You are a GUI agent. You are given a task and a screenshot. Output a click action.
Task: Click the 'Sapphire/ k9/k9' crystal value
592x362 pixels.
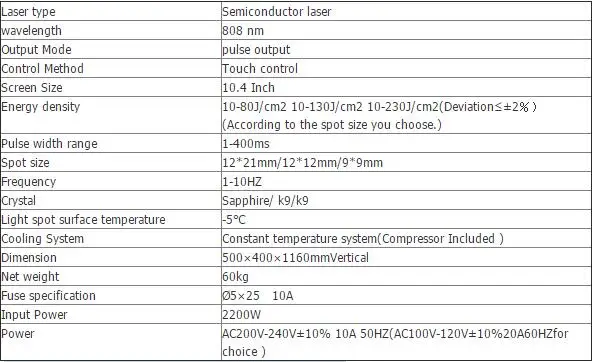265,200
